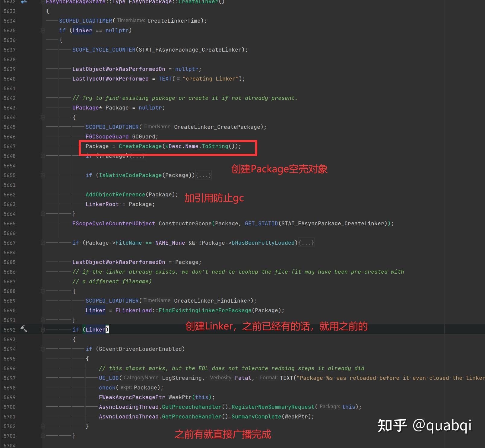Click the CreateLinkerTime argument
The image size is (485, 448).
coord(174,21)
